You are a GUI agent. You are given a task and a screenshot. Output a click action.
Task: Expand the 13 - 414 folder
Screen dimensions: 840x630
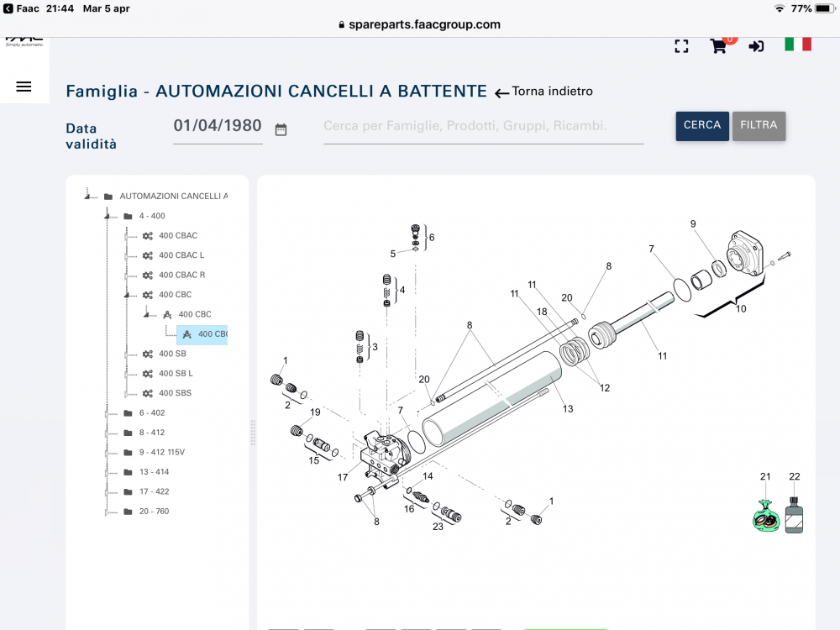108,472
